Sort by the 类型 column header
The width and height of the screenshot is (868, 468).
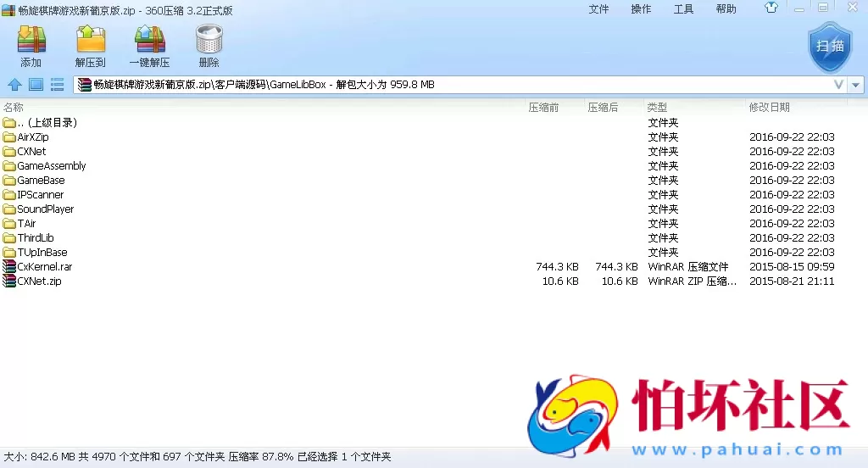point(657,108)
